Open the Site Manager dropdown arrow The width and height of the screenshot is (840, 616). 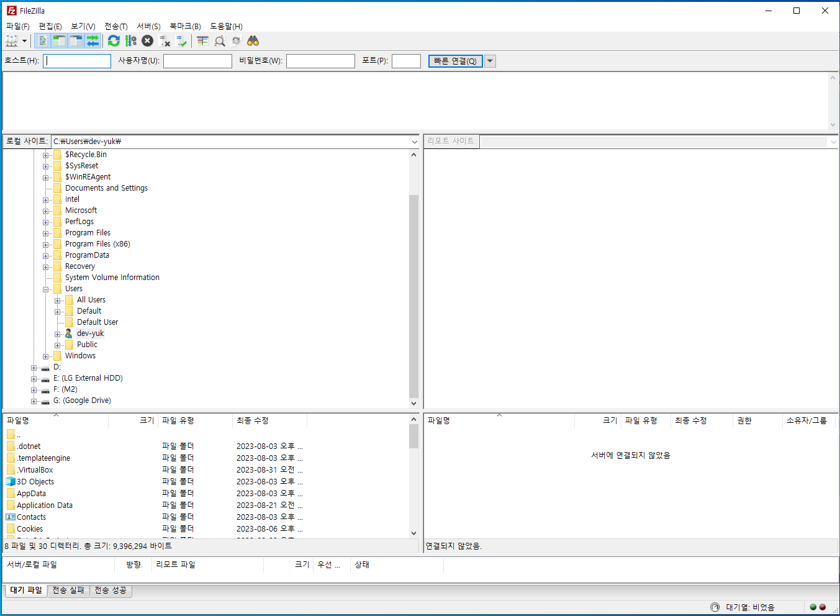pos(25,41)
